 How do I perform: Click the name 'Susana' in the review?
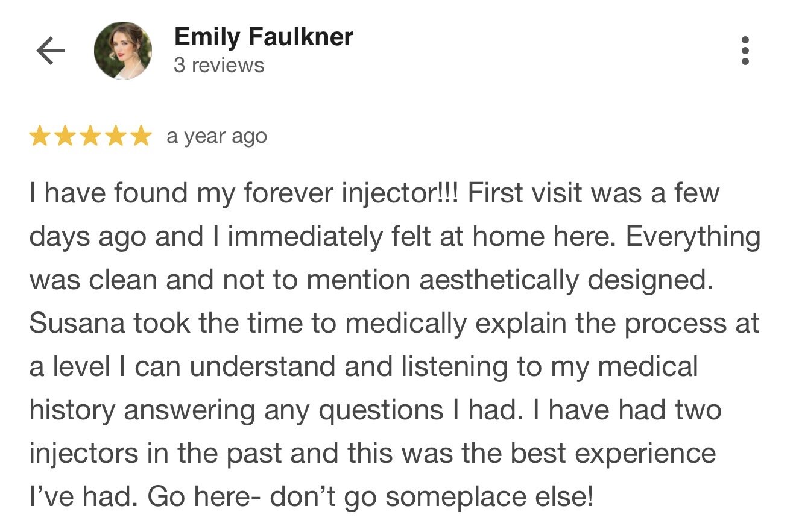(76, 324)
